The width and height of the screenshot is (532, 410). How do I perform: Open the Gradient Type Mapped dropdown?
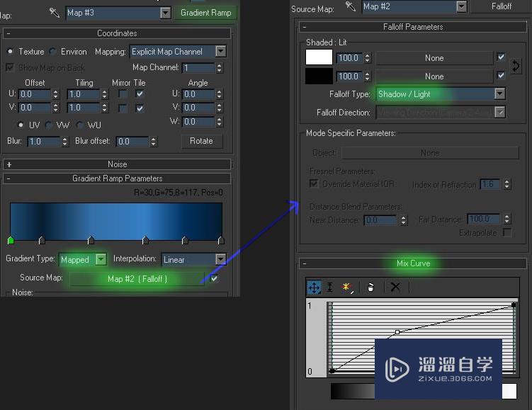tap(101, 259)
